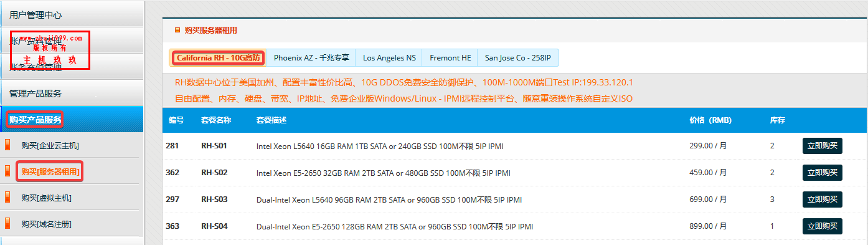Switch to San Jose Co - 258IP tab
The image size is (868, 245).
pyautogui.click(x=518, y=57)
